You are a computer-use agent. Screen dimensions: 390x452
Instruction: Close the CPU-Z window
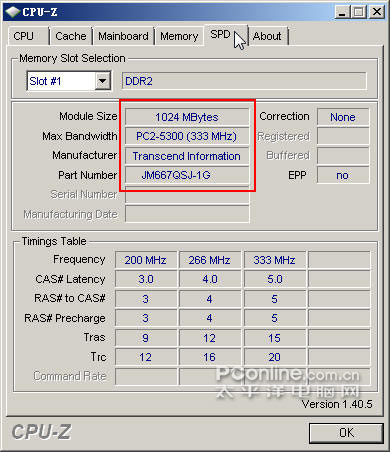pos(377,12)
